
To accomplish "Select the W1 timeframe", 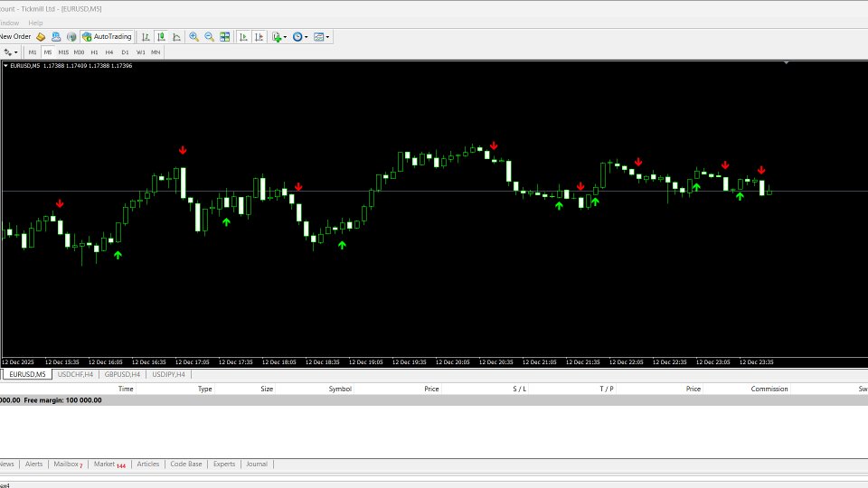I will [x=141, y=52].
